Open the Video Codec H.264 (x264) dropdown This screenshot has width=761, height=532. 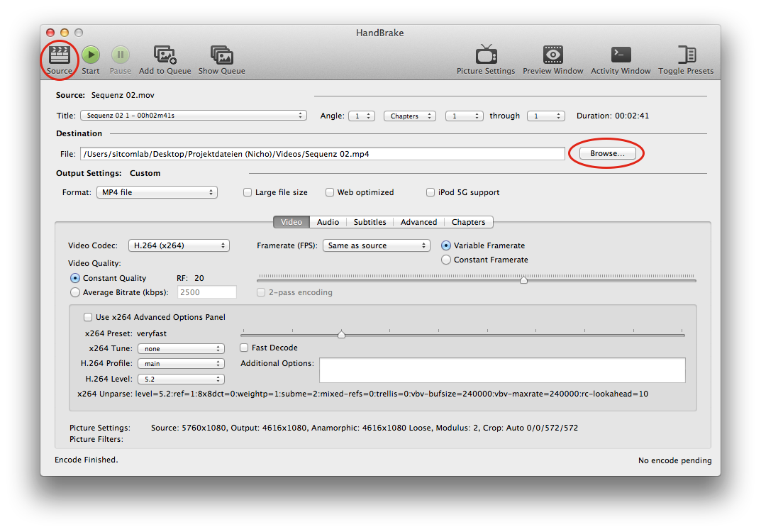coord(179,245)
